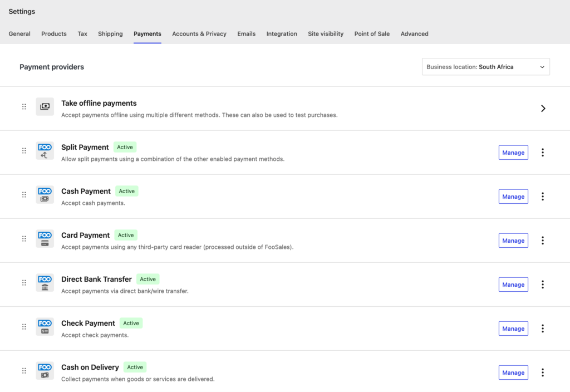Click Manage for Direct Bank Transfer
570x392 pixels.
pyautogui.click(x=513, y=285)
